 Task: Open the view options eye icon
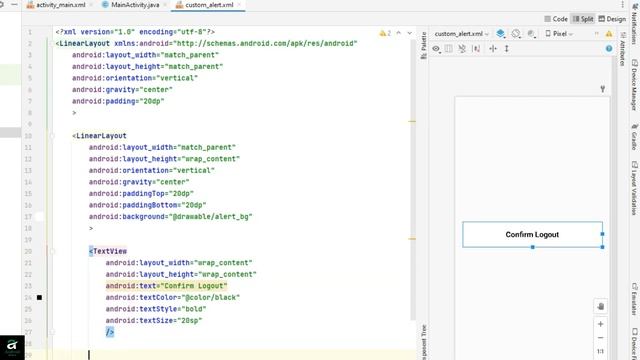436,49
